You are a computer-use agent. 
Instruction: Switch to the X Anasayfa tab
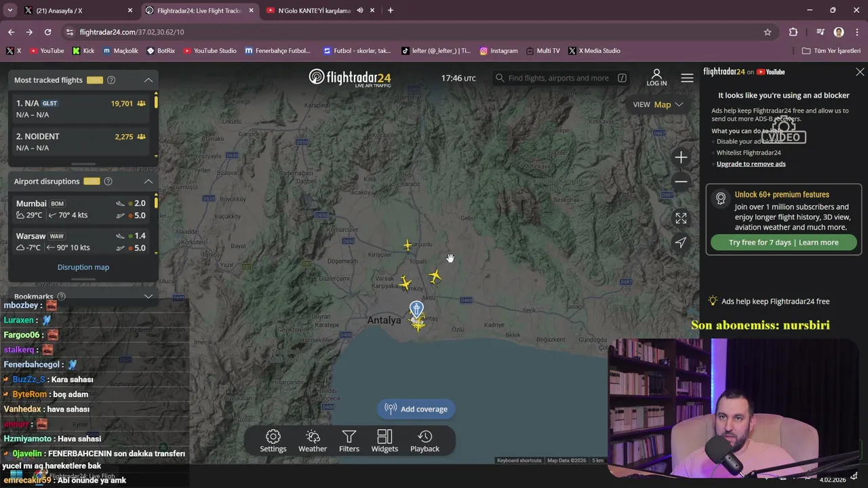pos(78,10)
